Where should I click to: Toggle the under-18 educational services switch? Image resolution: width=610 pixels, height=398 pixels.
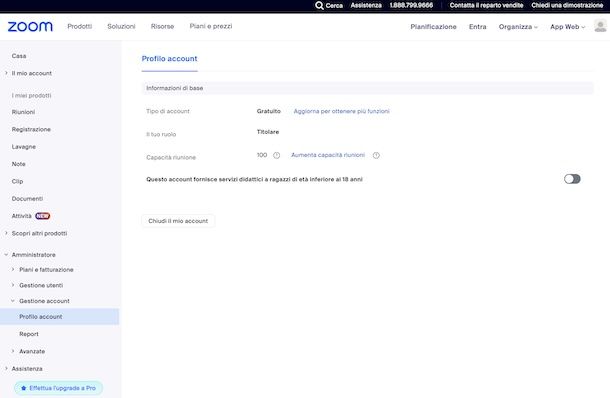(x=572, y=179)
